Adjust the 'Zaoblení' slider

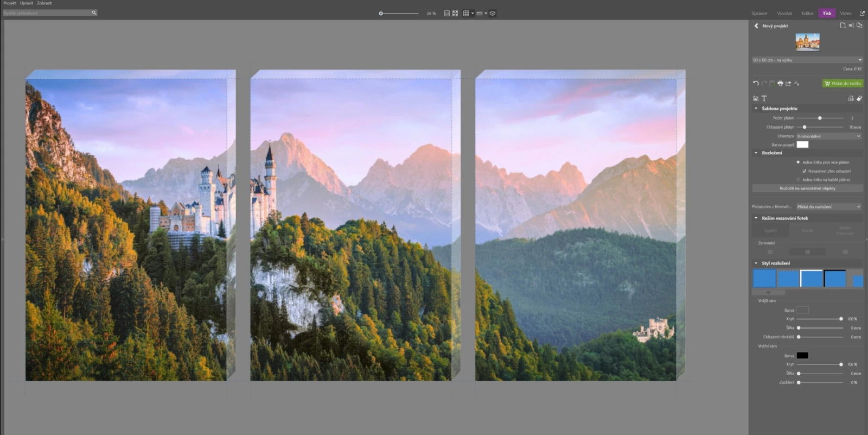(x=799, y=382)
